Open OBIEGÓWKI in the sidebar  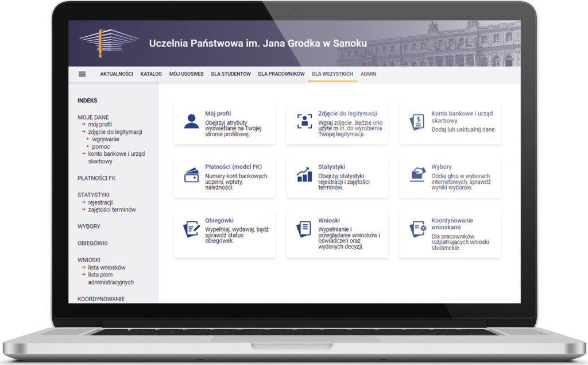click(92, 243)
